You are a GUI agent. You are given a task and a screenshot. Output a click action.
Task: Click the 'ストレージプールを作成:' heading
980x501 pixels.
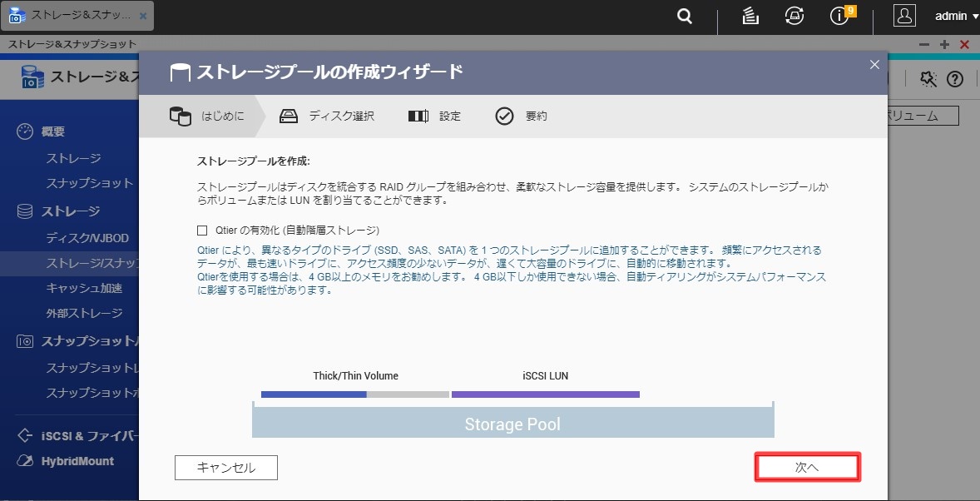pyautogui.click(x=254, y=161)
